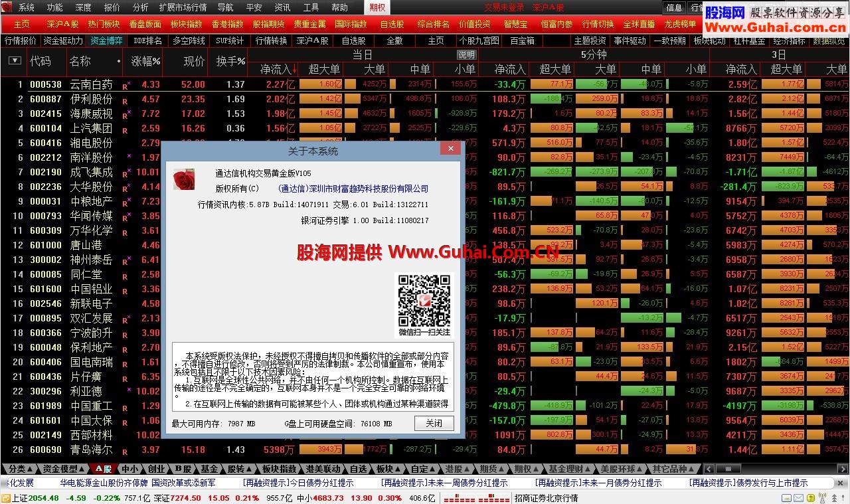This screenshot has width=850, height=504.
Task: Open 全球直播 in the red toolbar
Action: click(x=639, y=24)
